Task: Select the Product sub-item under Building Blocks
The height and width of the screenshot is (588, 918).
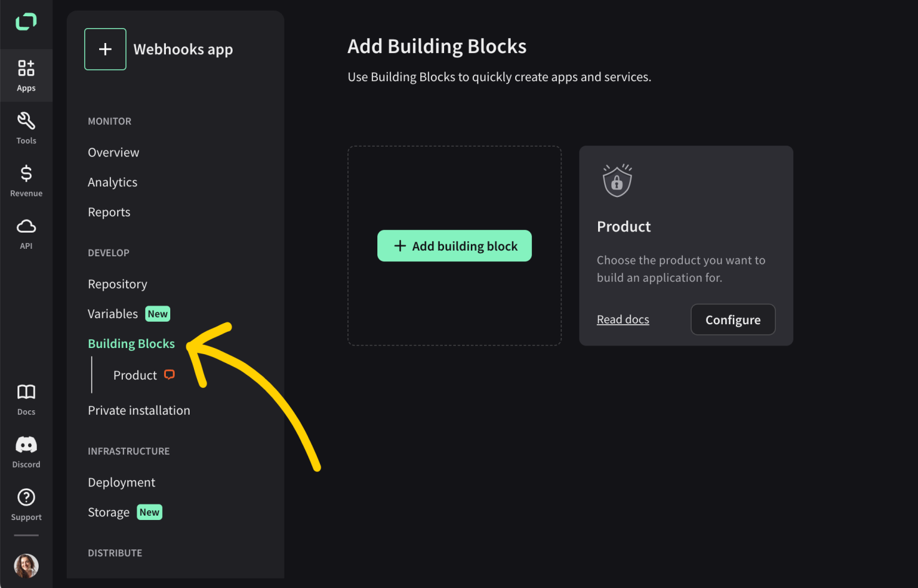Action: pos(135,375)
